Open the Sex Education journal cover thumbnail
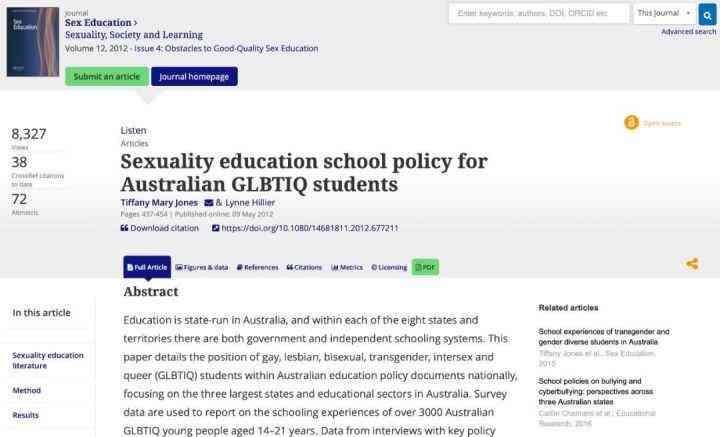 (33, 42)
